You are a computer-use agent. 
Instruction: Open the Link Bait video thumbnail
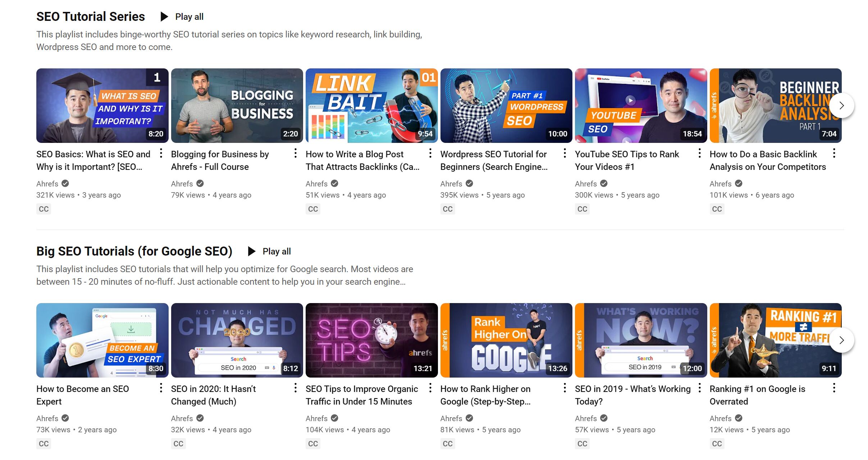pos(371,105)
